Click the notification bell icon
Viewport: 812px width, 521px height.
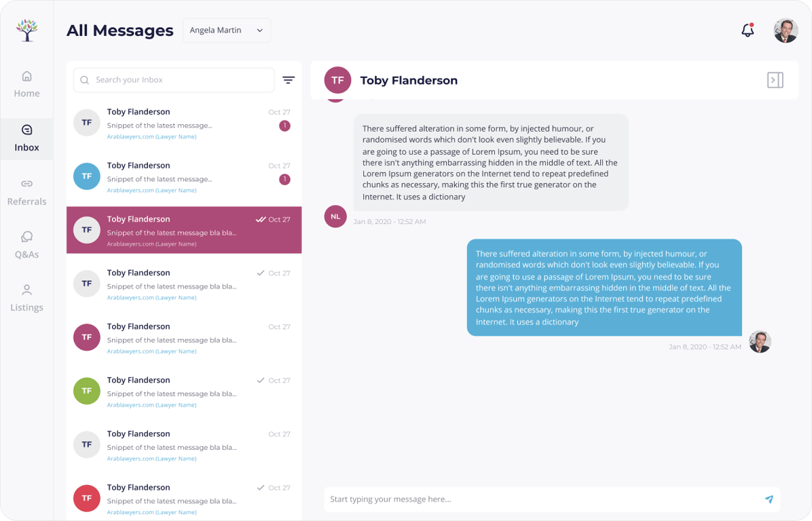point(748,30)
